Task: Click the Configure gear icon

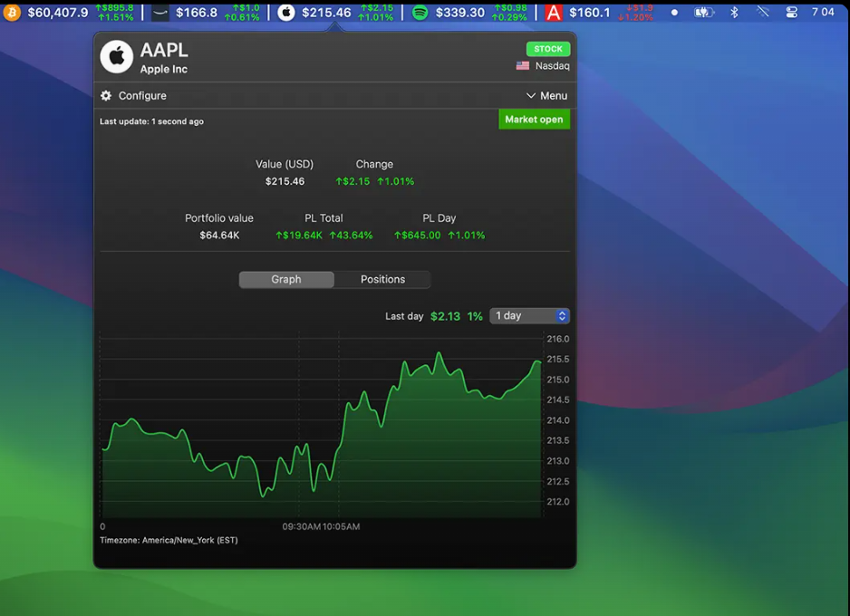Action: [106, 95]
